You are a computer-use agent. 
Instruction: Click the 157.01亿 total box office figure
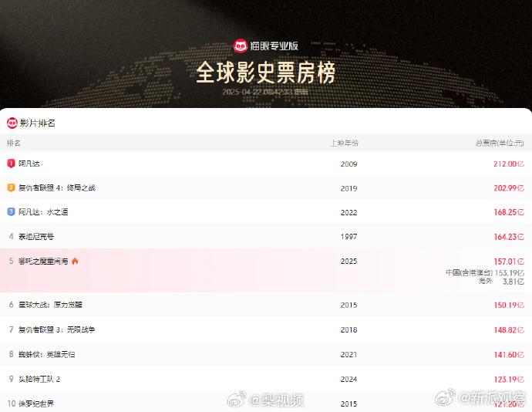[x=509, y=262]
